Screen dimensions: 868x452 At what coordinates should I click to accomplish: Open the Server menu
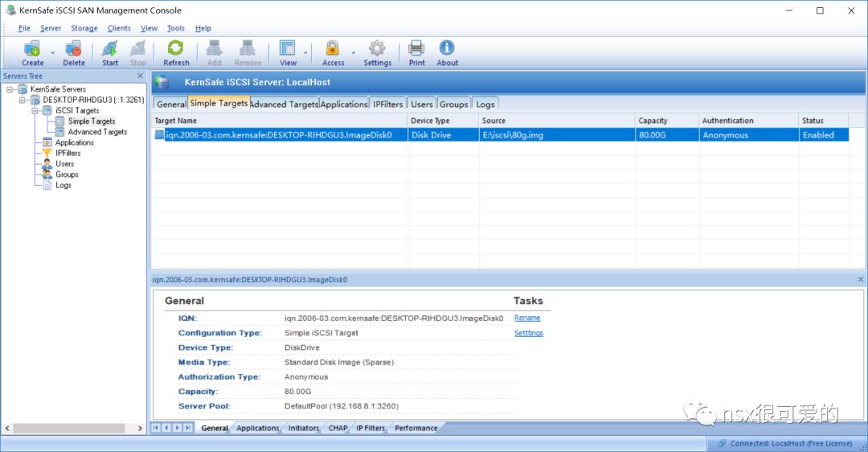pos(51,28)
